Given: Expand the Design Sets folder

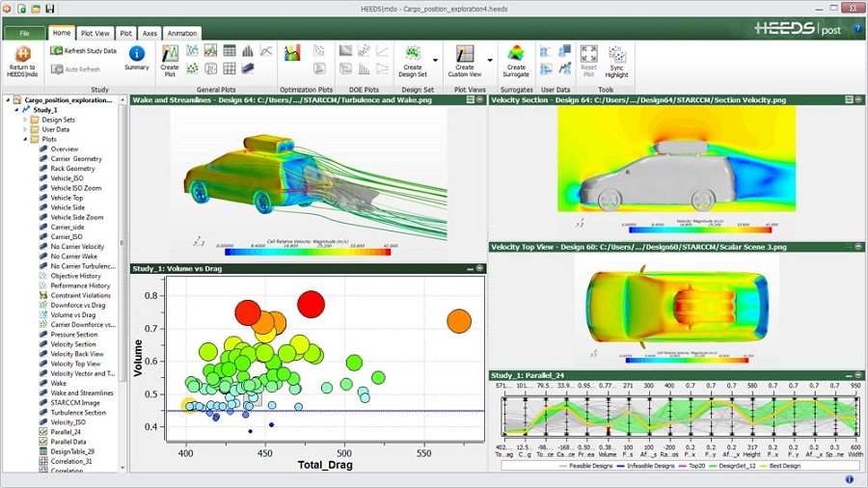Looking at the screenshot, I should click(25, 120).
